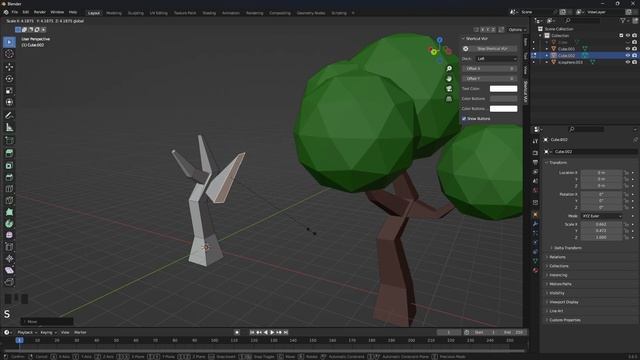The height and width of the screenshot is (360, 640).
Task: Switch to the Modeling workspace tab
Action: click(x=114, y=13)
